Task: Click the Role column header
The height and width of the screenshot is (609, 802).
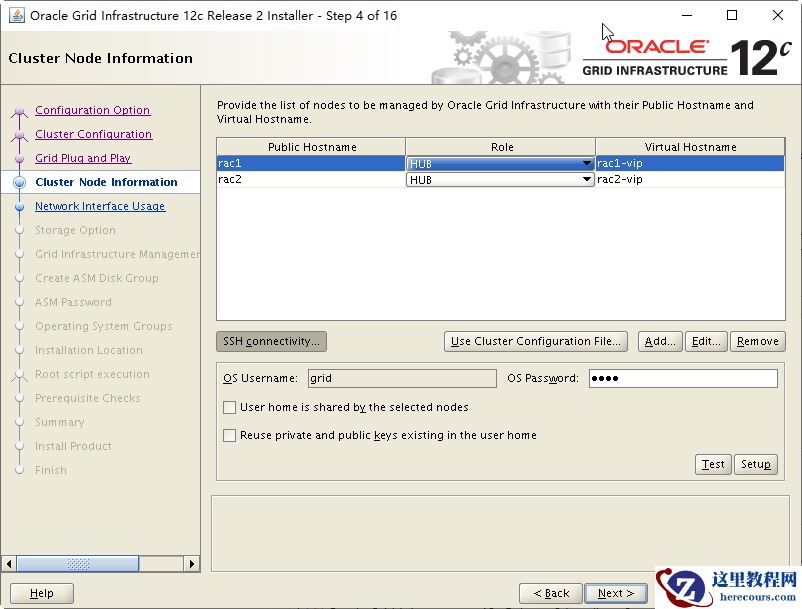Action: [501, 147]
